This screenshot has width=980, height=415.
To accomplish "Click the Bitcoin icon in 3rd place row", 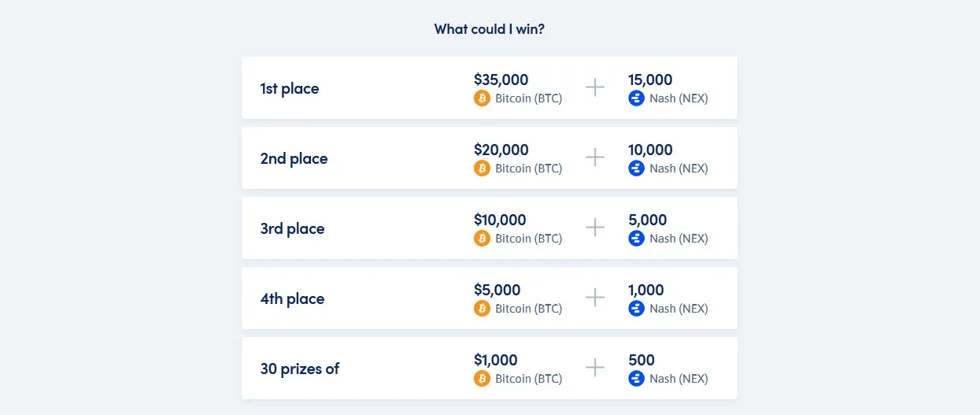I will [482, 239].
